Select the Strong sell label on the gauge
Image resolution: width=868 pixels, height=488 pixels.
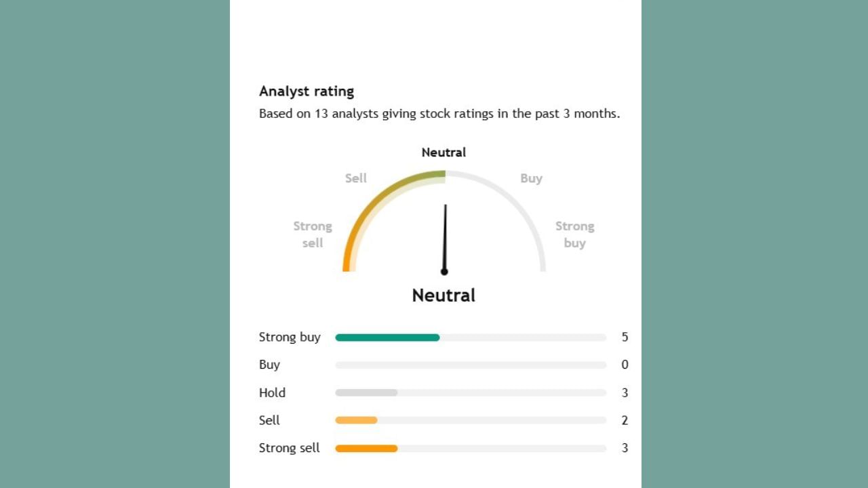[313, 235]
